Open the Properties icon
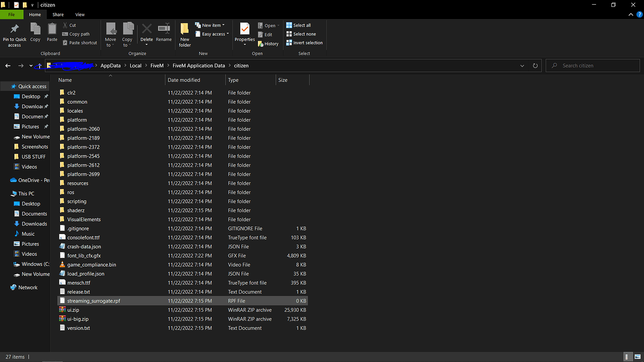 (x=245, y=29)
